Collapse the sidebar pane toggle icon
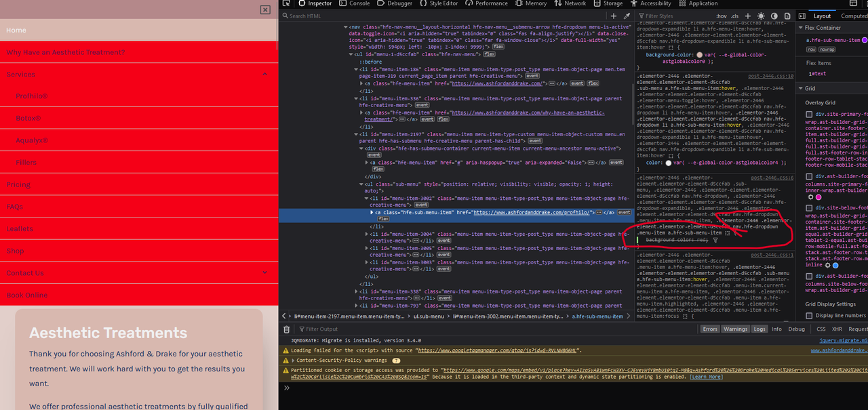The image size is (868, 410). tap(802, 16)
